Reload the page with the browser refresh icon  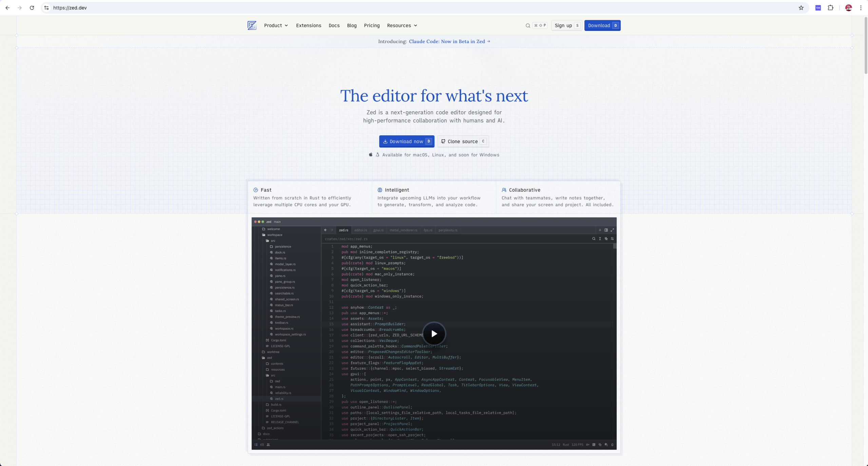point(32,8)
